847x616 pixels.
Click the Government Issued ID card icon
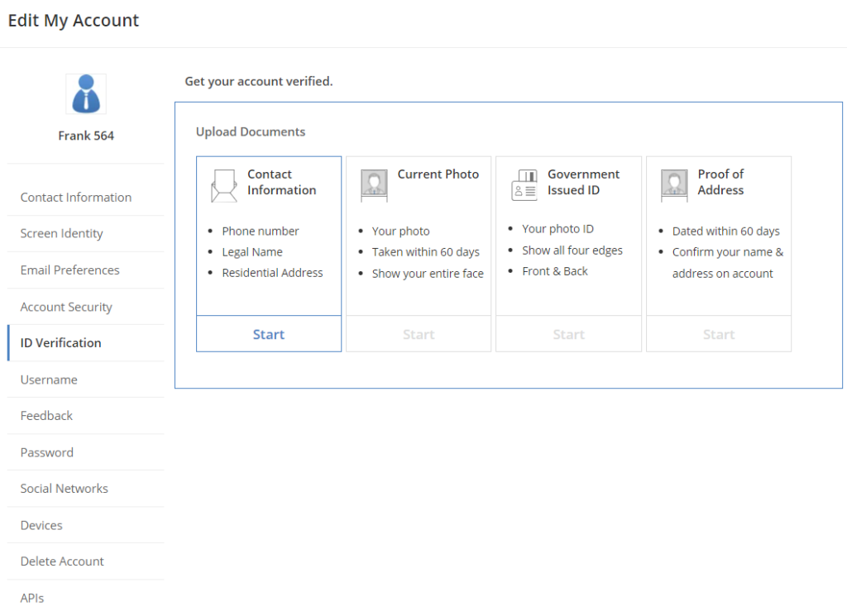(524, 186)
